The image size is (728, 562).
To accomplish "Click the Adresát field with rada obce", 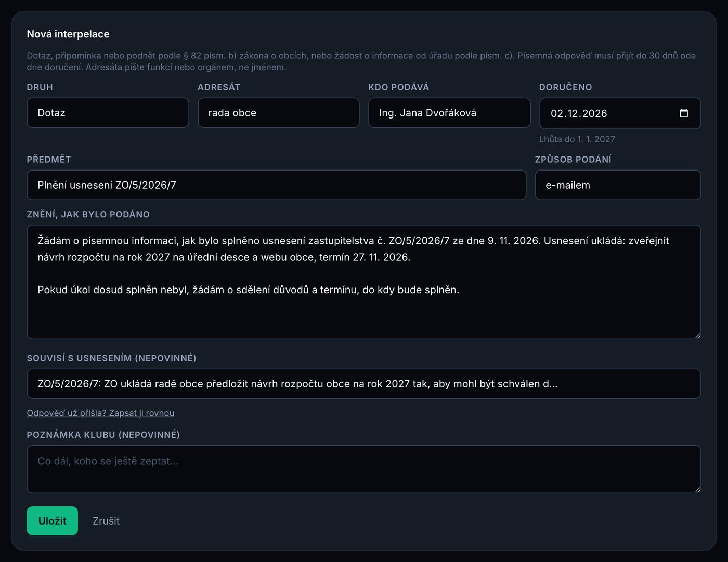I will coord(278,113).
